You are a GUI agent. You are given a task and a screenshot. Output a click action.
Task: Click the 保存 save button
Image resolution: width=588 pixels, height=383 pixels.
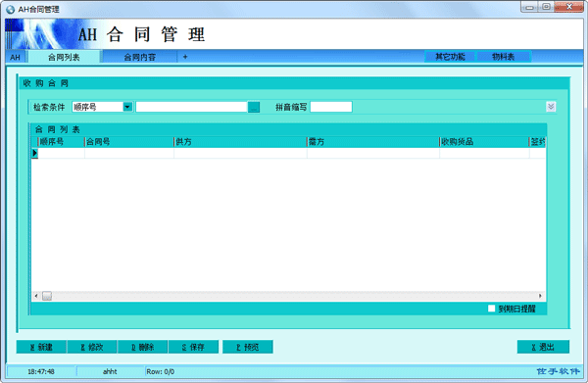pos(193,347)
